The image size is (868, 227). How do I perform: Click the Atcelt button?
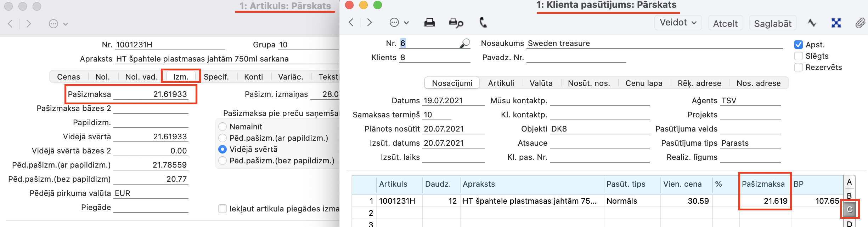pos(725,24)
